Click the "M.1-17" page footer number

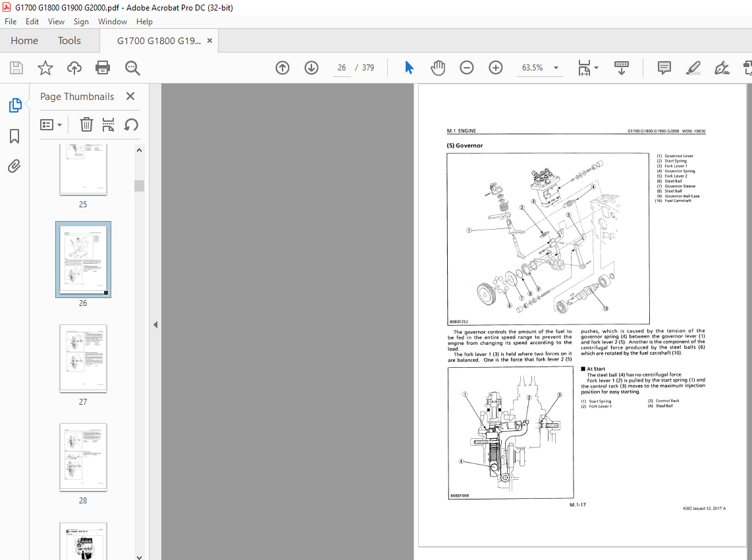pyautogui.click(x=577, y=504)
